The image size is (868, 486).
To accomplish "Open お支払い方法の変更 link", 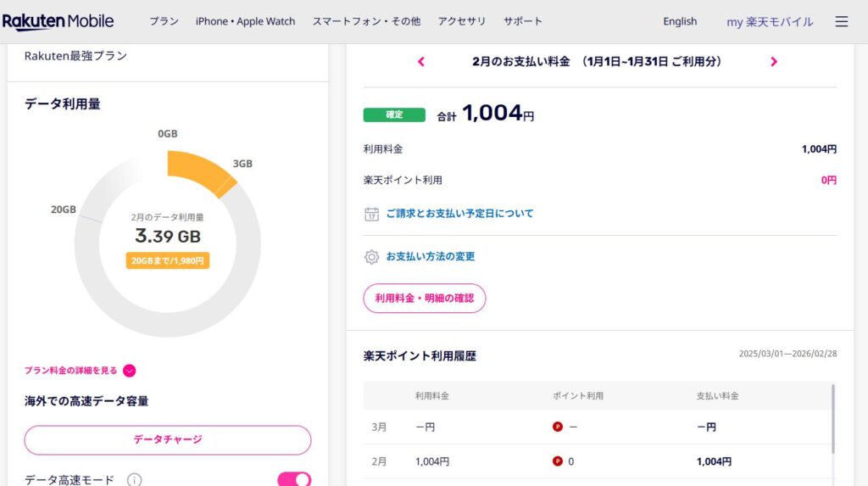I will [x=430, y=257].
